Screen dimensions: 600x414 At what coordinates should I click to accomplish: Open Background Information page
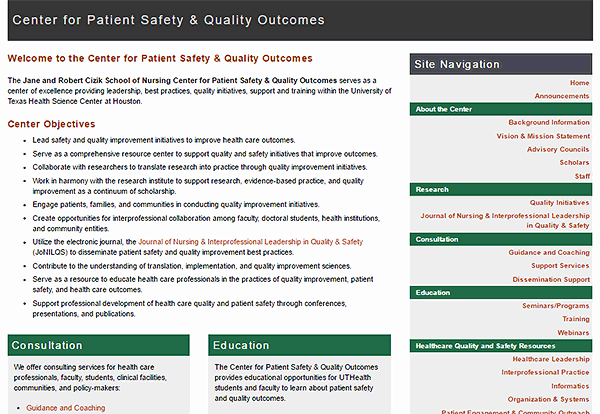tap(548, 123)
